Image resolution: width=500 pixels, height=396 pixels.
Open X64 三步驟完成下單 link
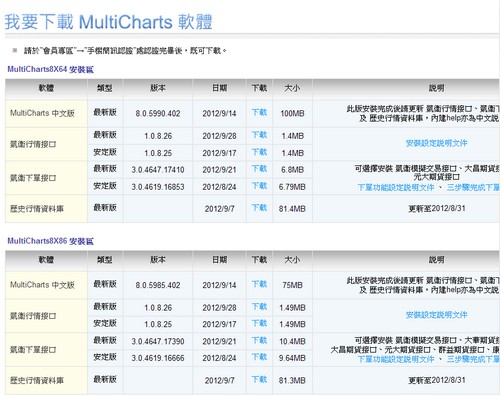pyautogui.click(x=473, y=188)
